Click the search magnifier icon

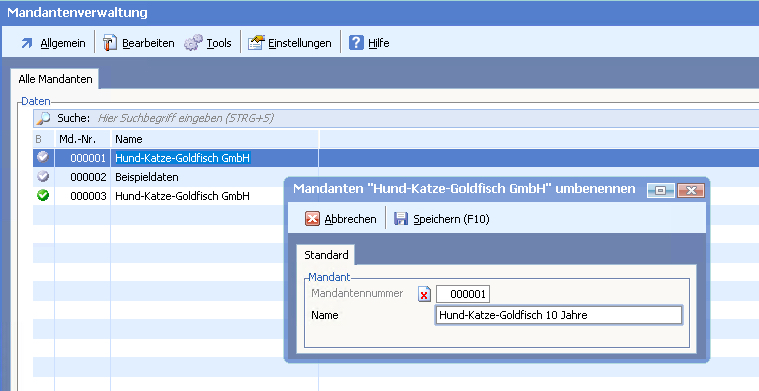44,118
